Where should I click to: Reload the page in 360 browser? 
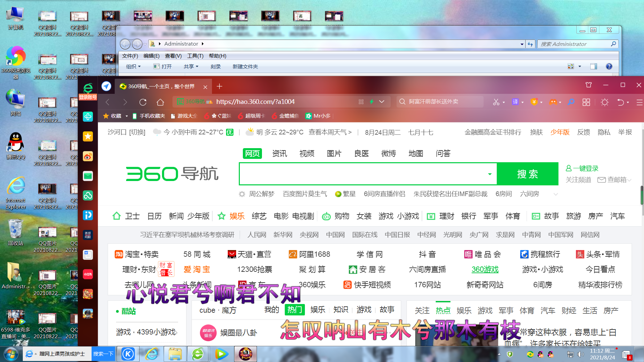[143, 102]
